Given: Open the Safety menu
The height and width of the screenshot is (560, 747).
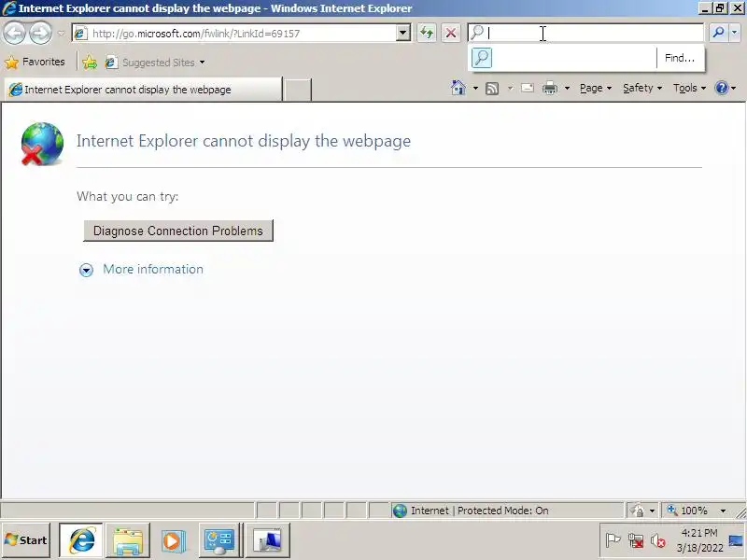Looking at the screenshot, I should pyautogui.click(x=642, y=88).
